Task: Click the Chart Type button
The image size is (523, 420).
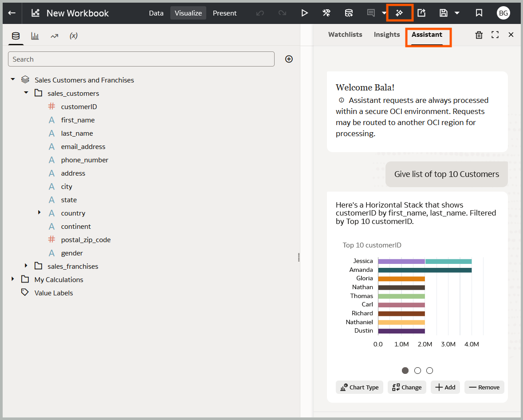Action: coord(359,387)
